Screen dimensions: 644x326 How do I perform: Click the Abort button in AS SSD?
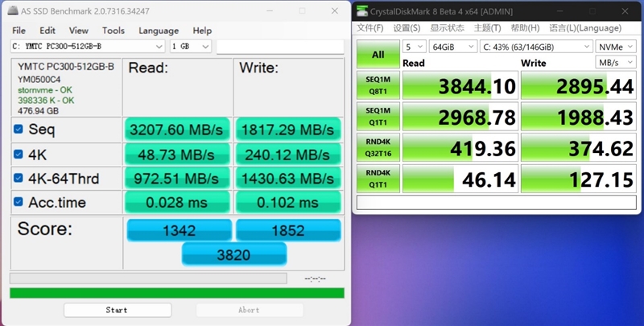pos(250,310)
